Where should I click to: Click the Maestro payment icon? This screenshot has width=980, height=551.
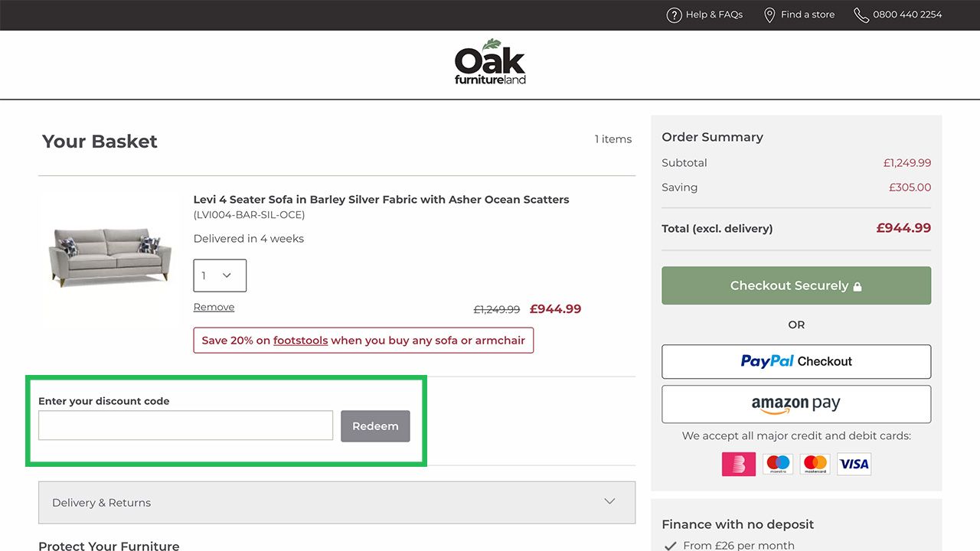coord(778,464)
